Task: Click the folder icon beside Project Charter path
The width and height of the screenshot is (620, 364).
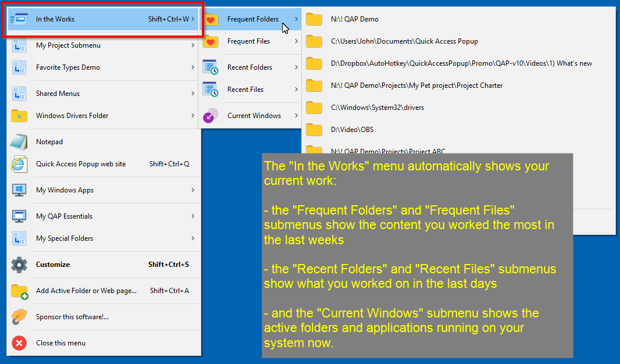Action: [314, 85]
